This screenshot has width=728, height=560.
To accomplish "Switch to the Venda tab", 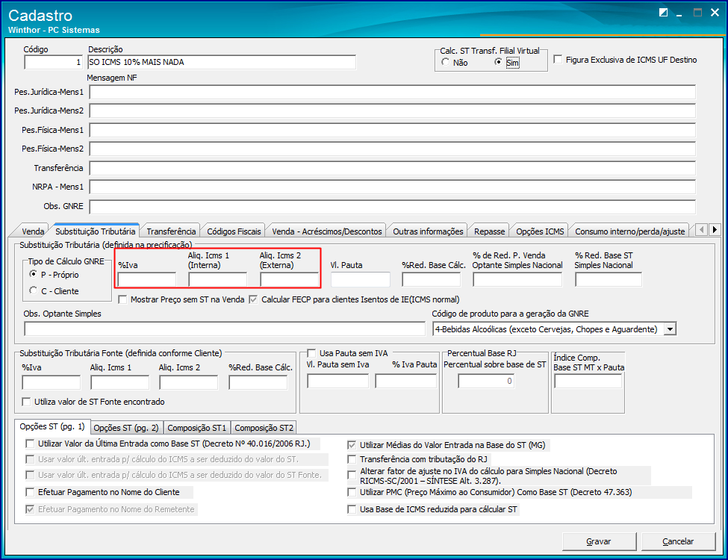I will tap(33, 231).
